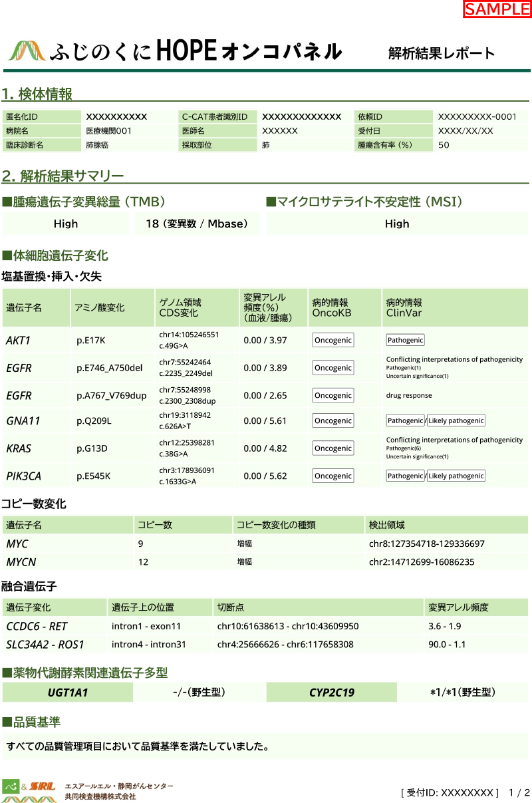Click MYCN copy number value 12
This screenshot has width=532, height=803.
tap(143, 562)
